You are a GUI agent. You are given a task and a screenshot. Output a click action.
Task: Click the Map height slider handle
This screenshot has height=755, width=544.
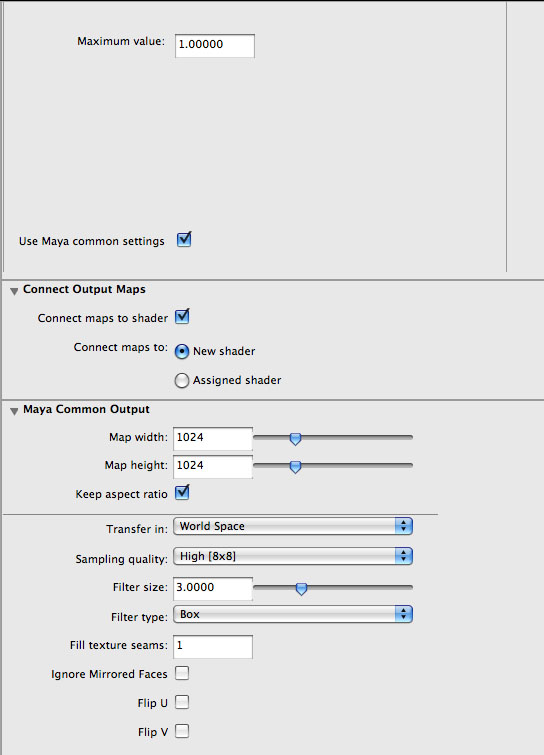click(295, 467)
